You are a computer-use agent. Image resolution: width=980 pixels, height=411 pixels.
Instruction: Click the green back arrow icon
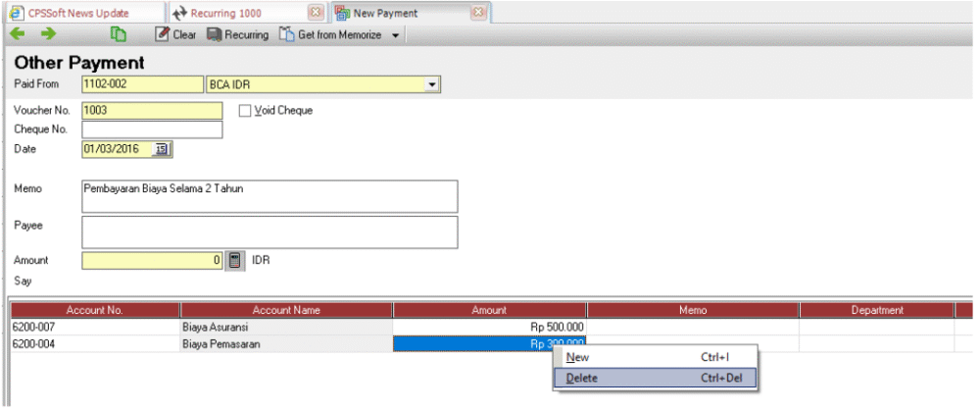[x=17, y=34]
